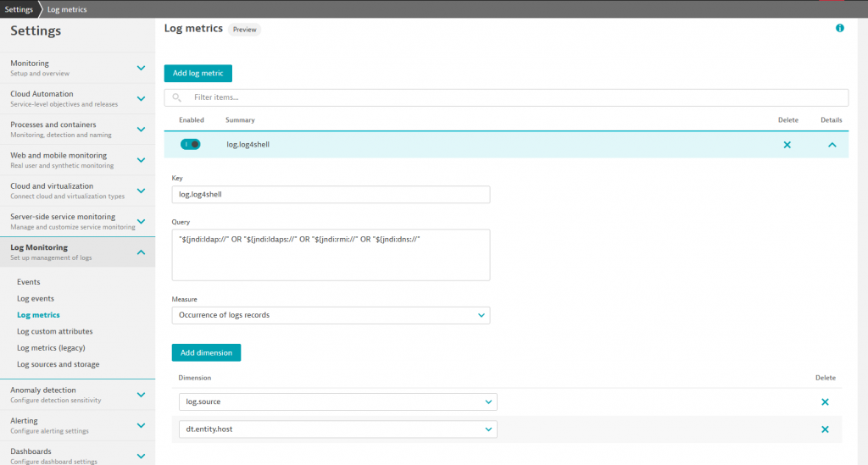Collapse log.log4shell details chevron

[x=832, y=145]
